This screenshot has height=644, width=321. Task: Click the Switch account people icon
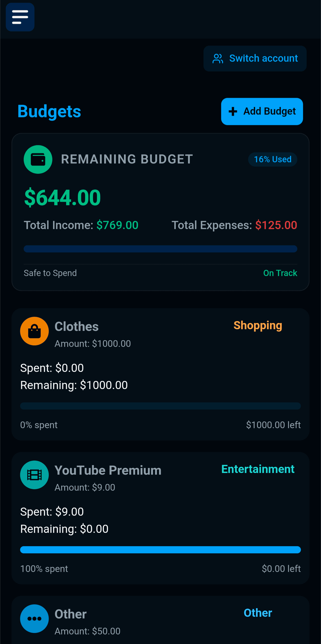218,58
